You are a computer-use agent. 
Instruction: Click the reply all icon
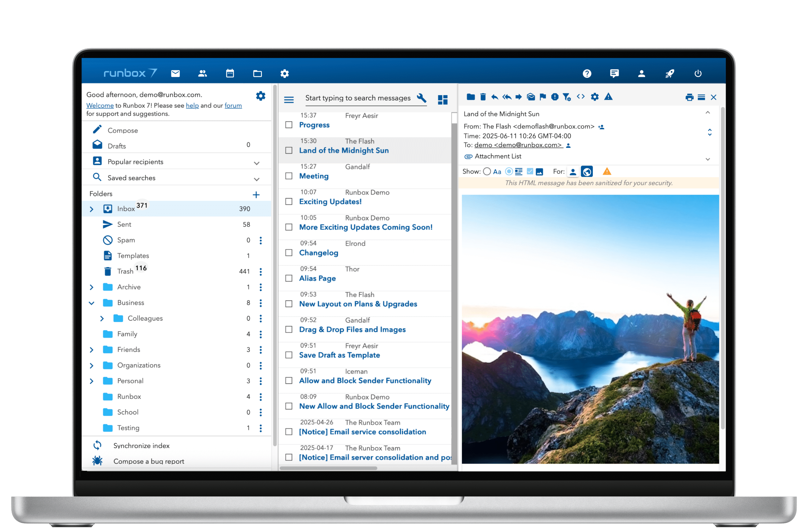(x=507, y=97)
